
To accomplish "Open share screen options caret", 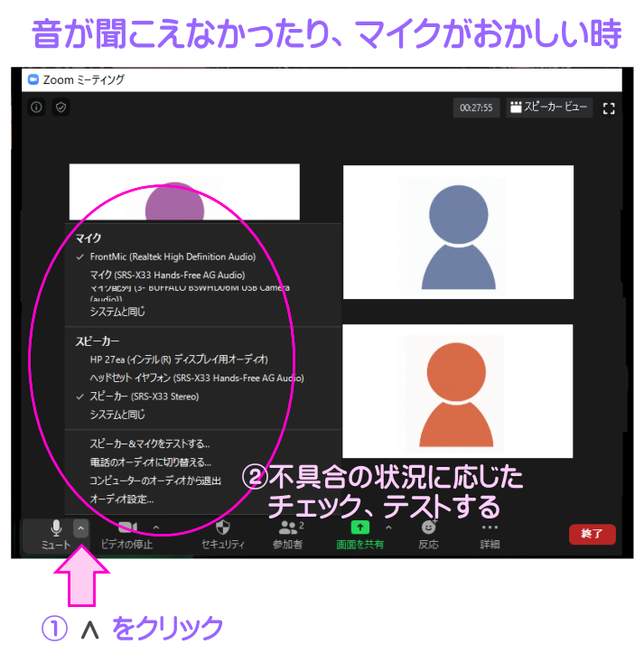I will pos(388,528).
